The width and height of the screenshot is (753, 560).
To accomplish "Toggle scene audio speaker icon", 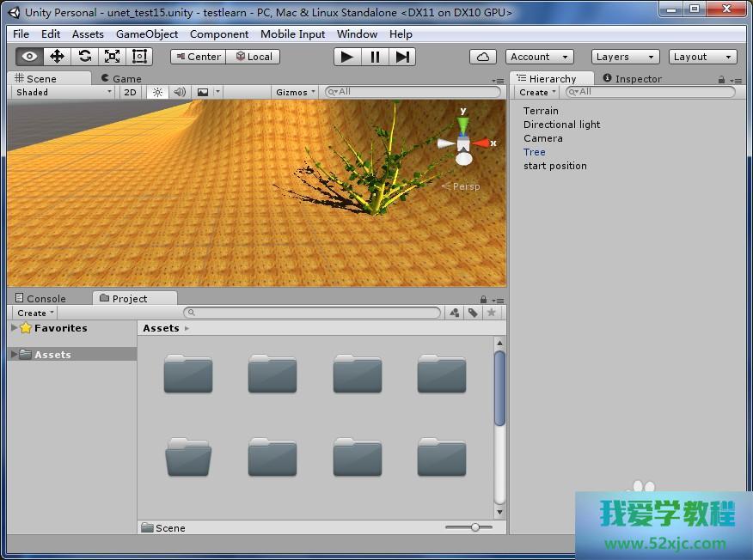I will click(180, 92).
